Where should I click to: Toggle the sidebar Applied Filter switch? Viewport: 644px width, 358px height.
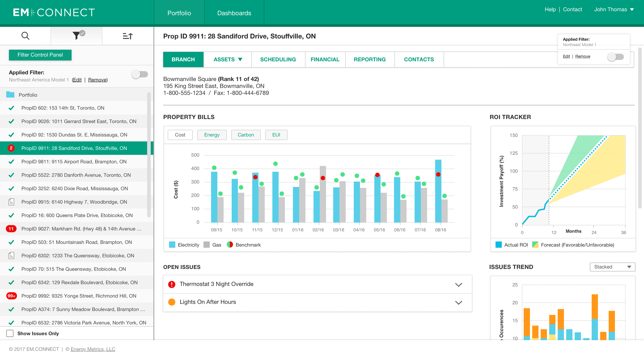[140, 74]
